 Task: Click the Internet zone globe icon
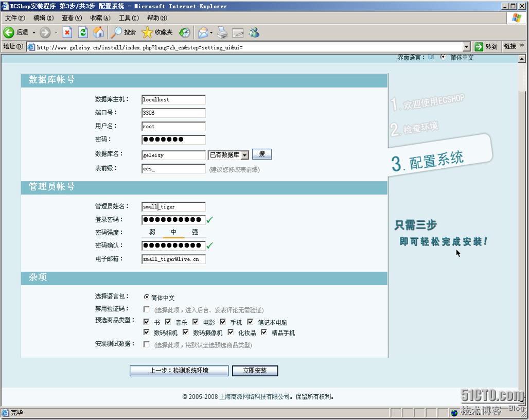pyautogui.click(x=454, y=413)
